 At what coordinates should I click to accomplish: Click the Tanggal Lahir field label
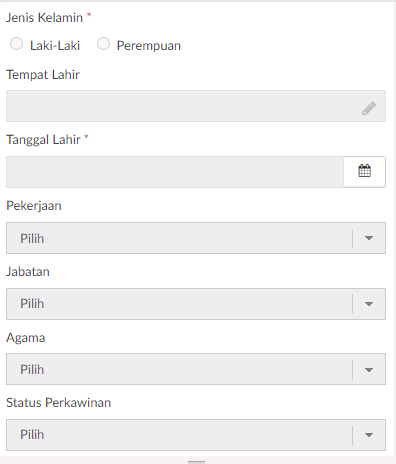pyautogui.click(x=43, y=140)
